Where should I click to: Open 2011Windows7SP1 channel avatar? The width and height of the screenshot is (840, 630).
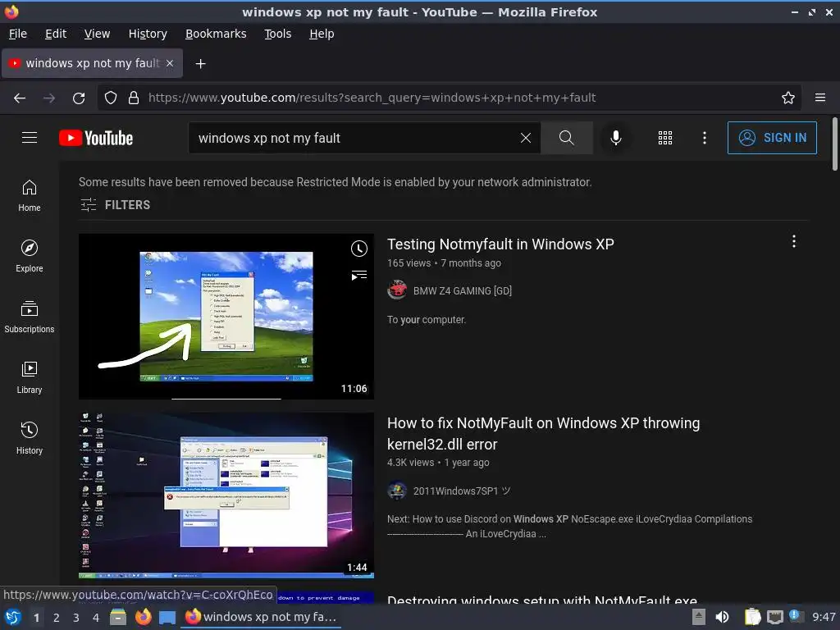397,491
